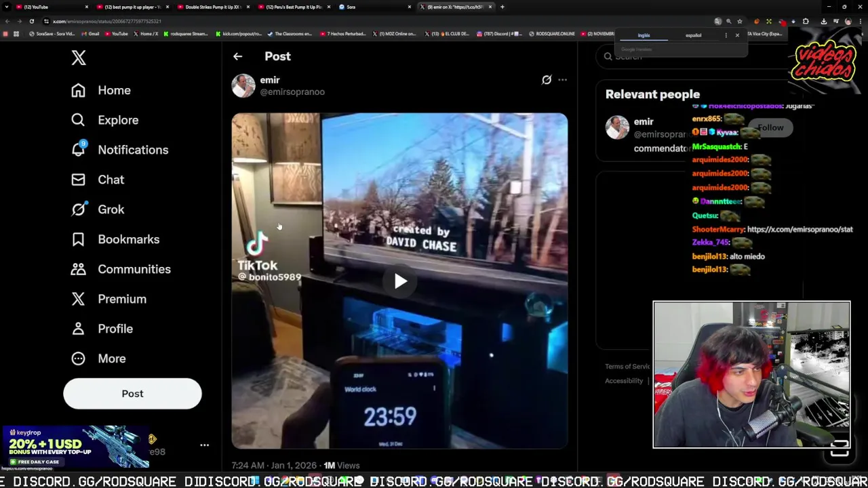868x488 pixels.
Task: Click the keydrop 20% bonus ad banner
Action: pos(76,447)
